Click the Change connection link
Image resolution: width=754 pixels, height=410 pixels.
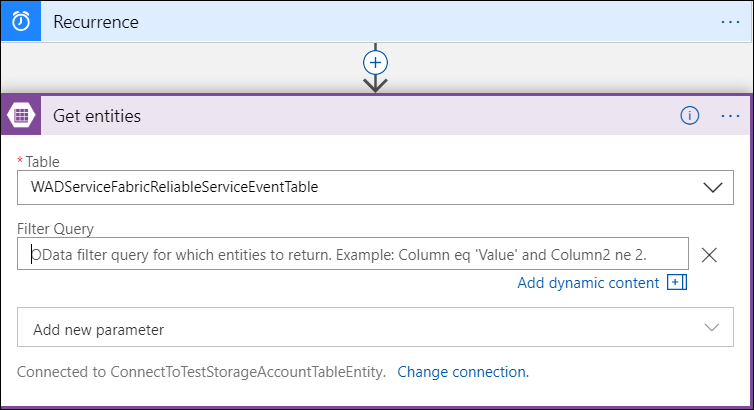463,372
